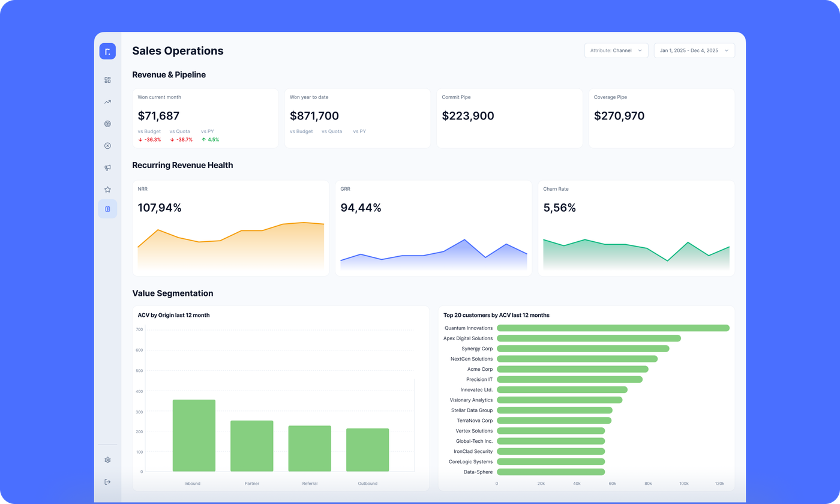Select the Commit Pipe metric card

509,118
